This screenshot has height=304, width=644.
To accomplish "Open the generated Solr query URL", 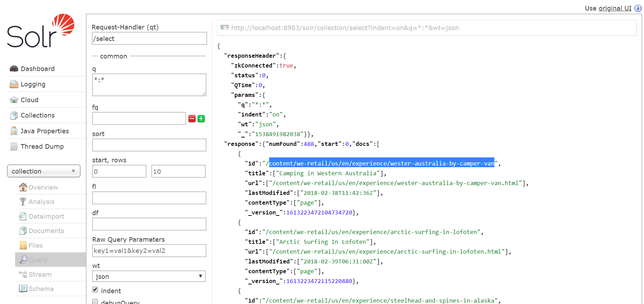I will click(x=345, y=28).
